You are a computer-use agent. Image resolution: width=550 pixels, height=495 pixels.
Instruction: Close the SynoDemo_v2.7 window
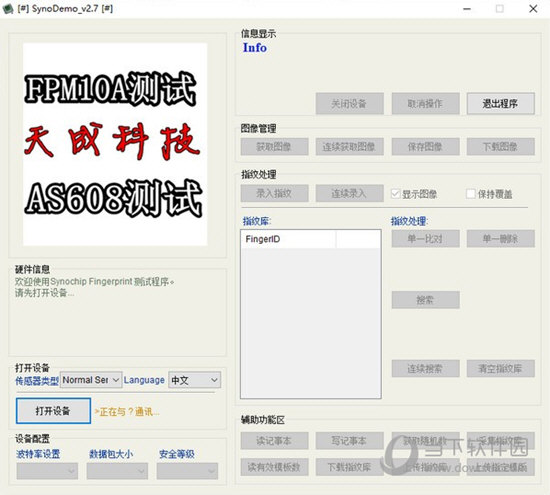tap(533, 9)
